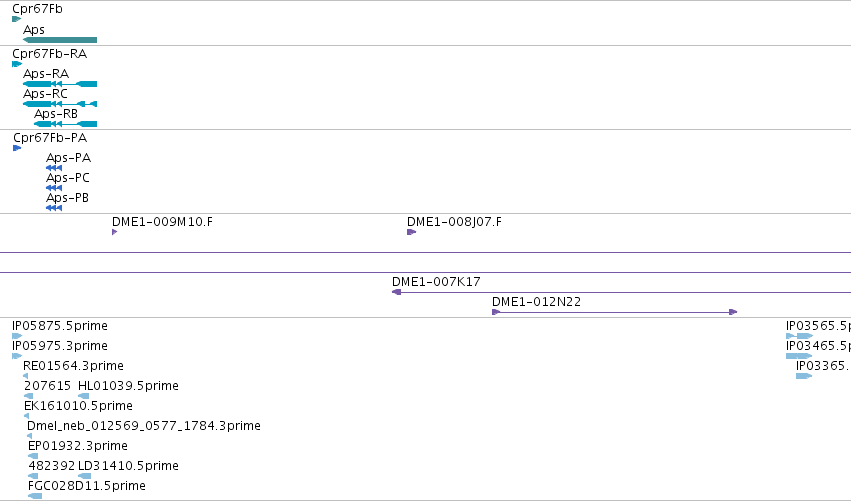The height and width of the screenshot is (501, 851).
Task: Click the DME1-008J07.F marker arrow
Action: tap(411, 232)
